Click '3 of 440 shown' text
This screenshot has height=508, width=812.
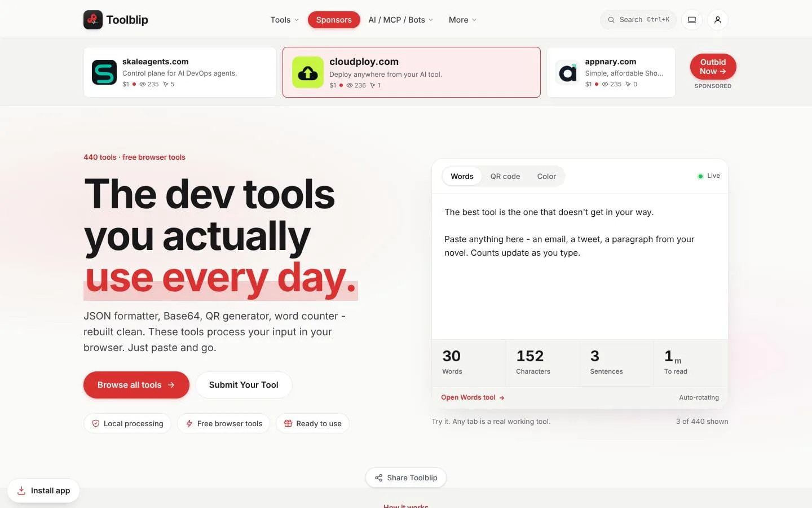point(702,421)
